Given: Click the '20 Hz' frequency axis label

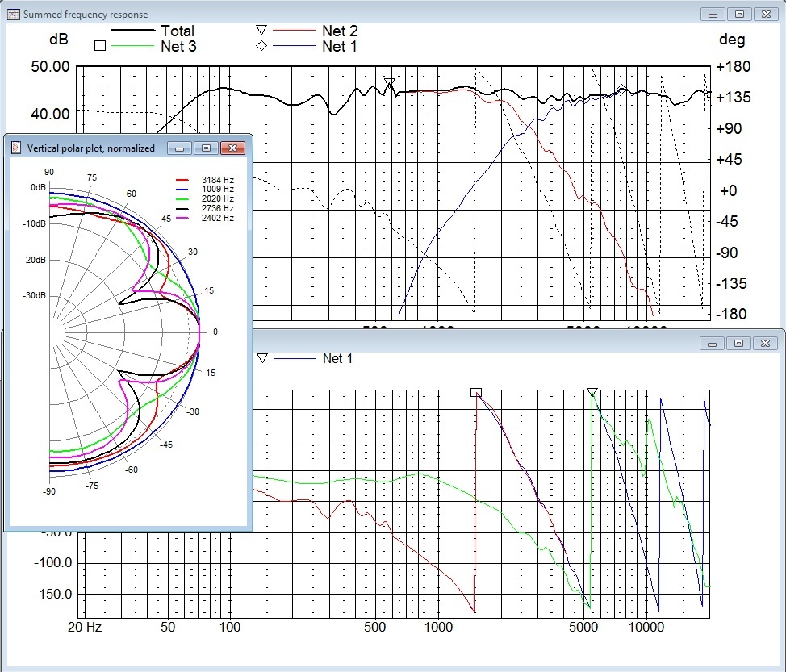Looking at the screenshot, I should tap(85, 627).
